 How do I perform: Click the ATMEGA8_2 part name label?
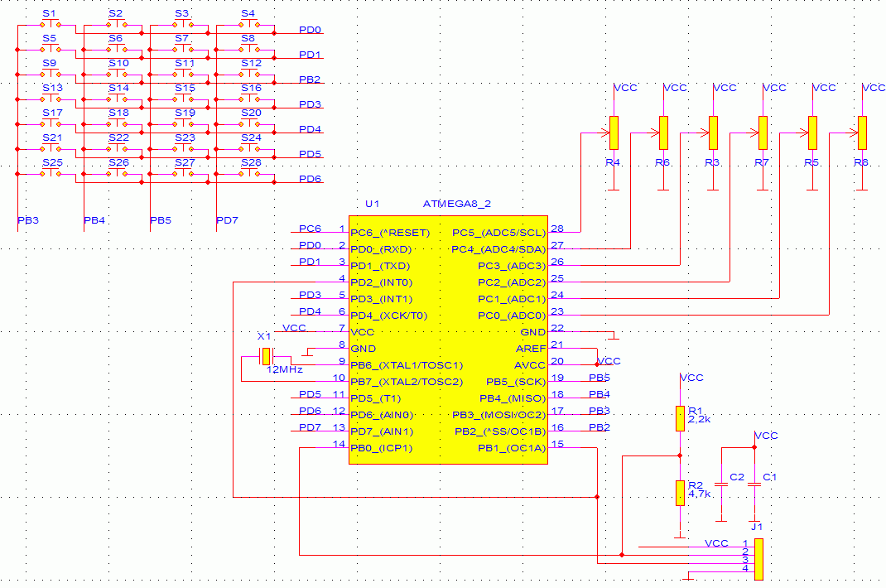[x=457, y=204]
